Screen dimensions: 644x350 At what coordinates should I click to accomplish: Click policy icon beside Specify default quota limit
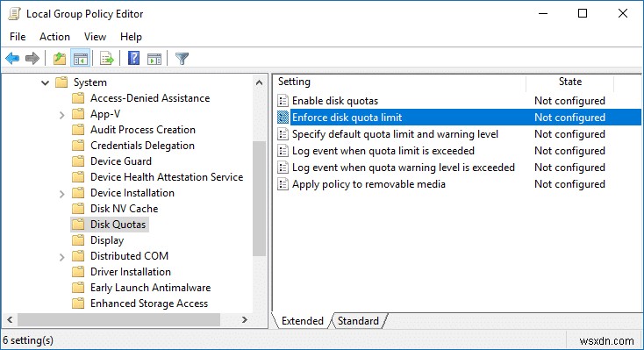pyautogui.click(x=283, y=134)
